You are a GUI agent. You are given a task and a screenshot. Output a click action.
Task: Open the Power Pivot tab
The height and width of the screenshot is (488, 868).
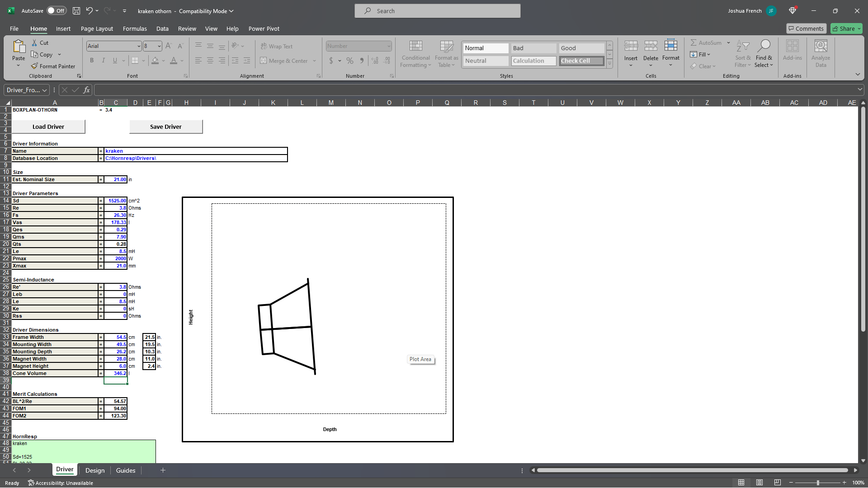(x=264, y=28)
